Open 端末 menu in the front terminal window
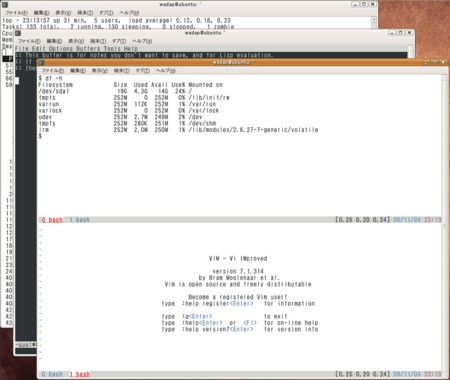Image resolution: width=450 pixels, height=380 pixels. tap(121, 71)
